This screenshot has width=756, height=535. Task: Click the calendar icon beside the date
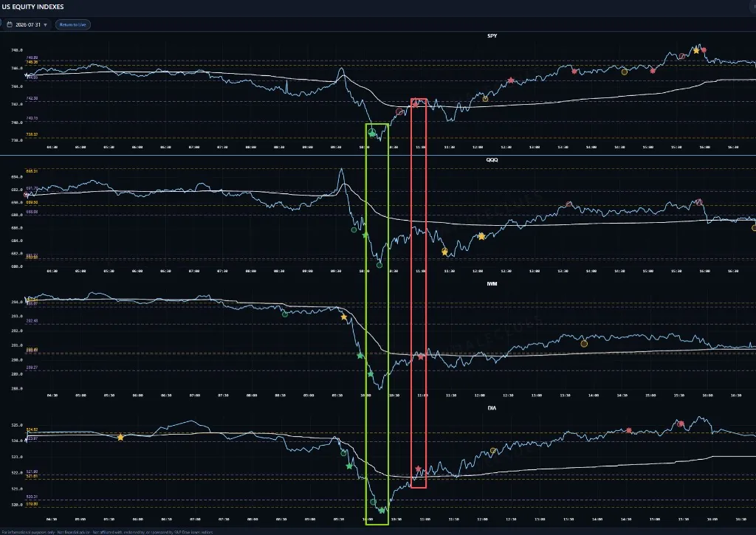tap(9, 24)
